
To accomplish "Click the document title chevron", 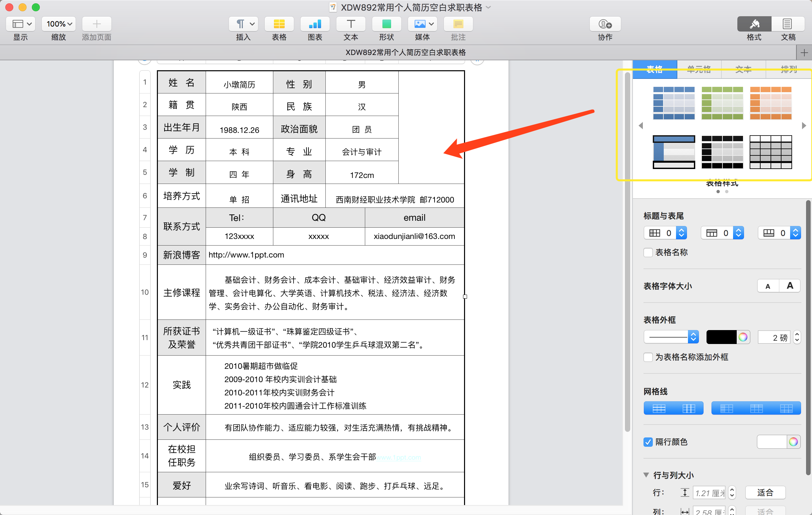I will [x=488, y=7].
